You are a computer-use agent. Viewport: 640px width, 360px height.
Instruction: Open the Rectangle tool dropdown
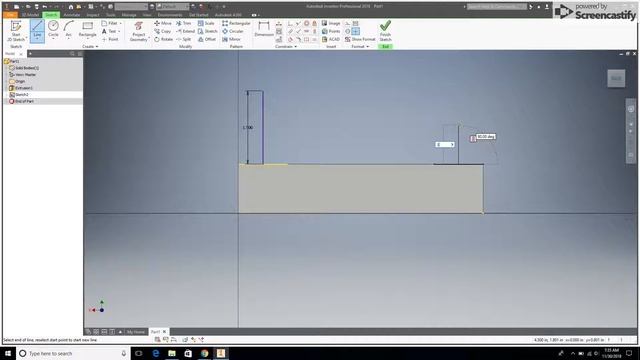[87, 40]
